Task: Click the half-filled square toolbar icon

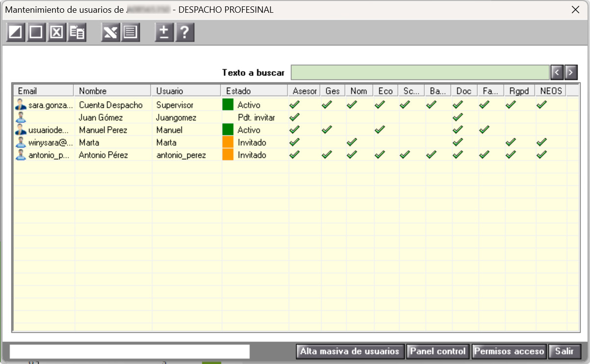Action: [16, 33]
